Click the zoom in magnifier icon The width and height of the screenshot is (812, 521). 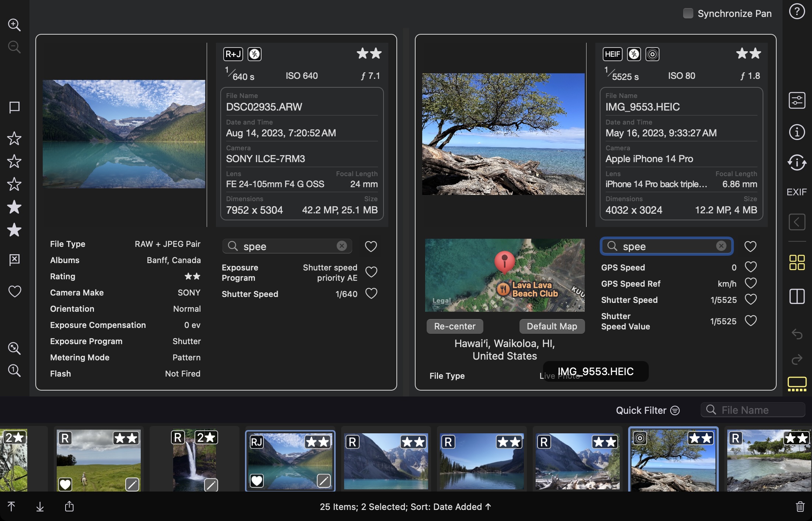coord(14,25)
